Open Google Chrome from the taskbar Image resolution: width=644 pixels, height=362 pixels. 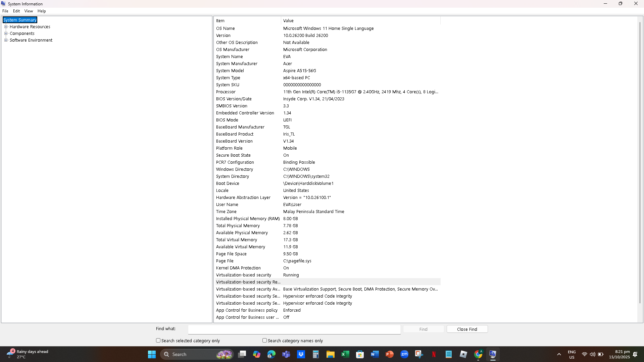[x=478, y=354]
